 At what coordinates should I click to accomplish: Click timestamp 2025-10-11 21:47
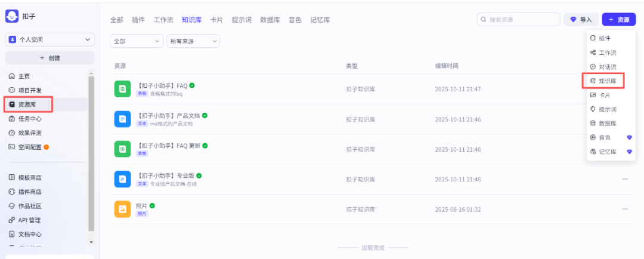458,89
